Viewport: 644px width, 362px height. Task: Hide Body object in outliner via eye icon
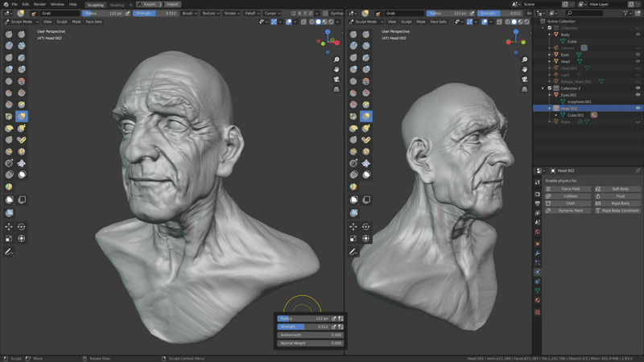[x=638, y=35]
